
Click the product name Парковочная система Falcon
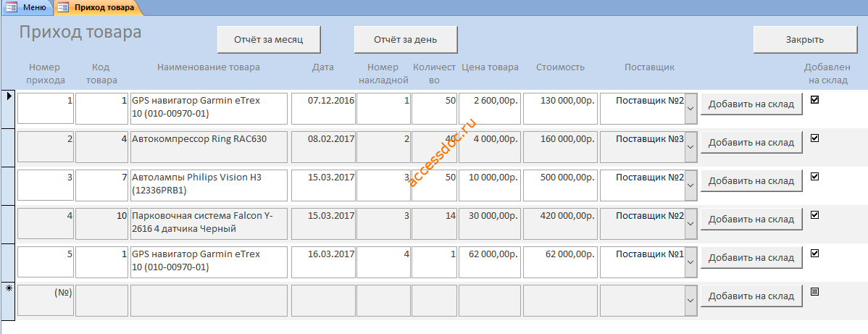pyautogui.click(x=209, y=224)
